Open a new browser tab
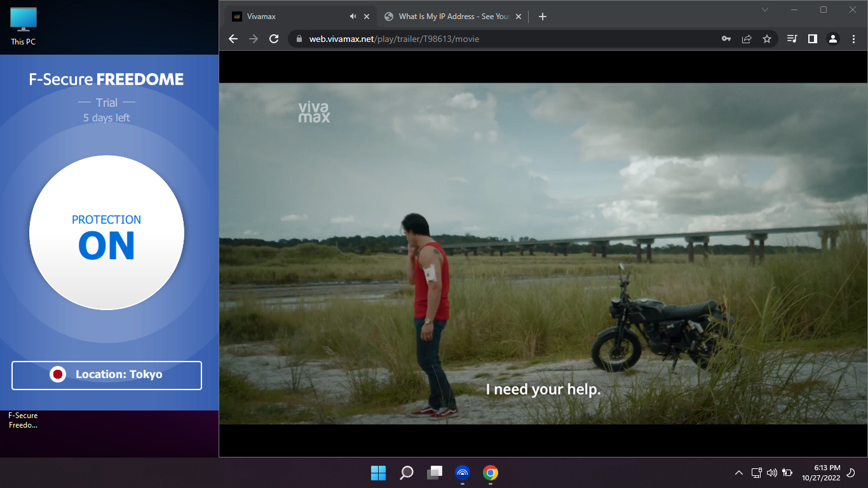Viewport: 868px width, 488px height. (x=542, y=17)
